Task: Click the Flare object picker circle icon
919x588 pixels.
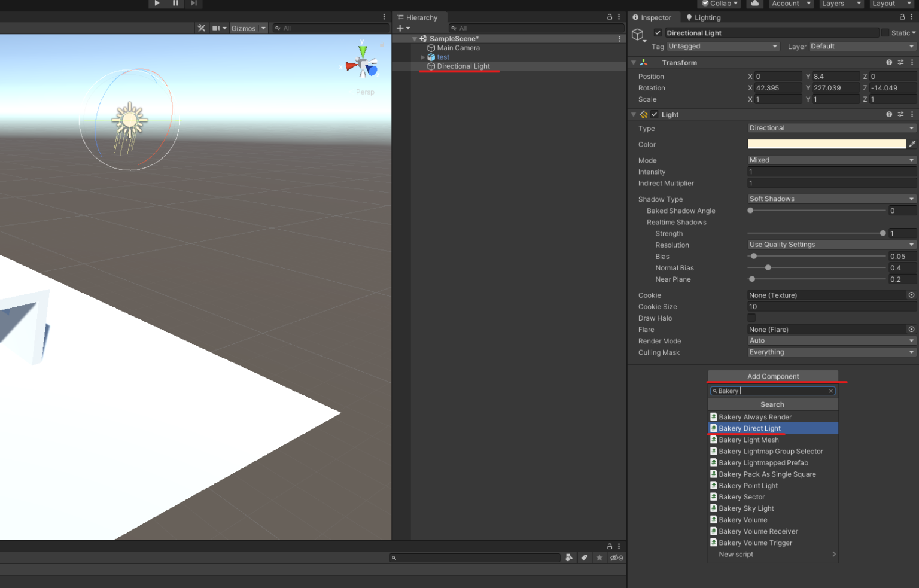Action: tap(911, 329)
